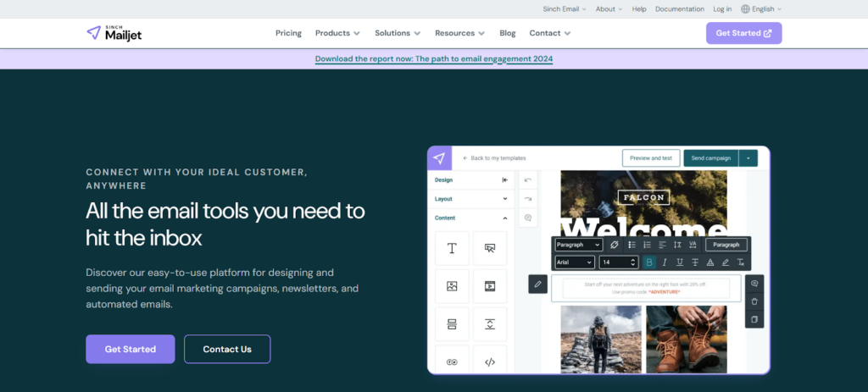Open the Pricing page from navigation

pyautogui.click(x=288, y=33)
